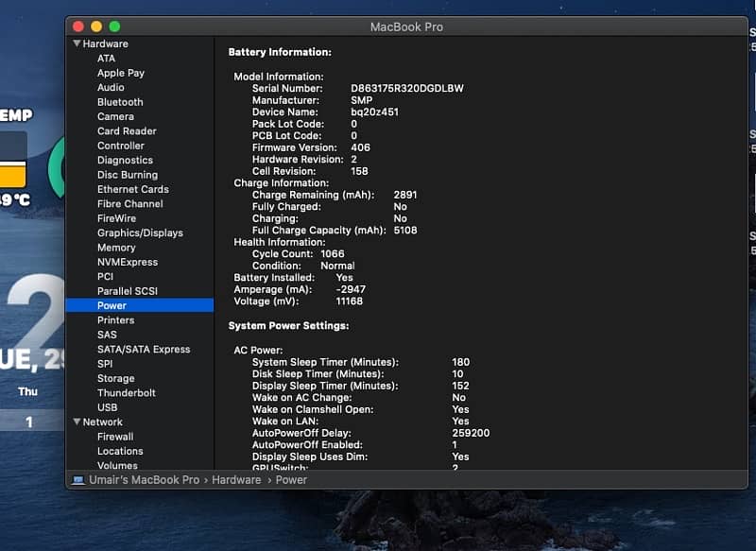Open SATA/SATA Express details

pos(144,349)
